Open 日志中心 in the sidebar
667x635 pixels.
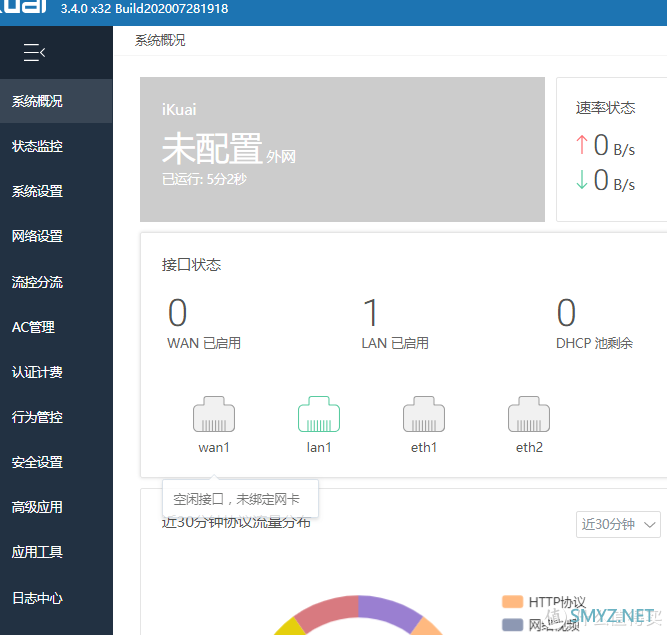point(56,598)
